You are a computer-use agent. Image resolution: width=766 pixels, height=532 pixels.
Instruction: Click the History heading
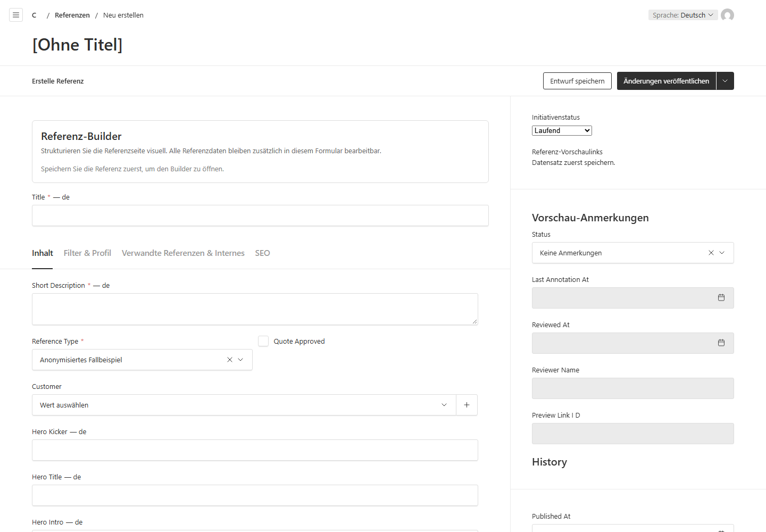pos(549,462)
